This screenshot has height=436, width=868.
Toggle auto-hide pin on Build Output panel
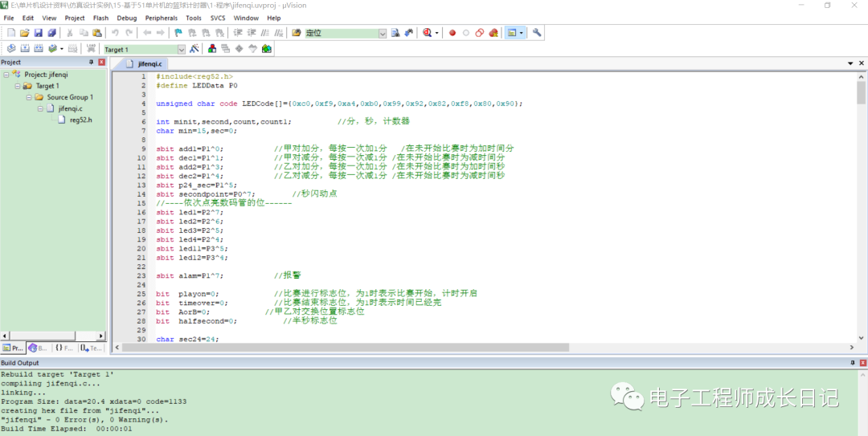853,363
